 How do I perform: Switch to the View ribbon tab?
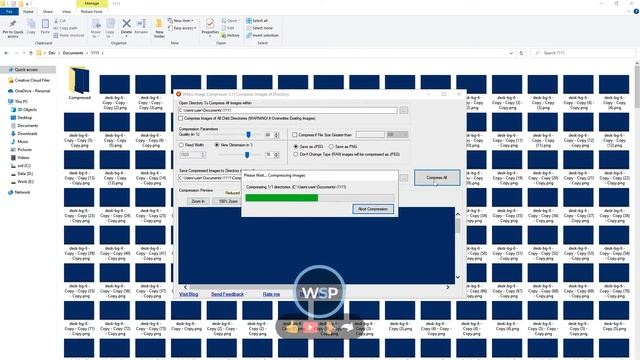(66, 11)
